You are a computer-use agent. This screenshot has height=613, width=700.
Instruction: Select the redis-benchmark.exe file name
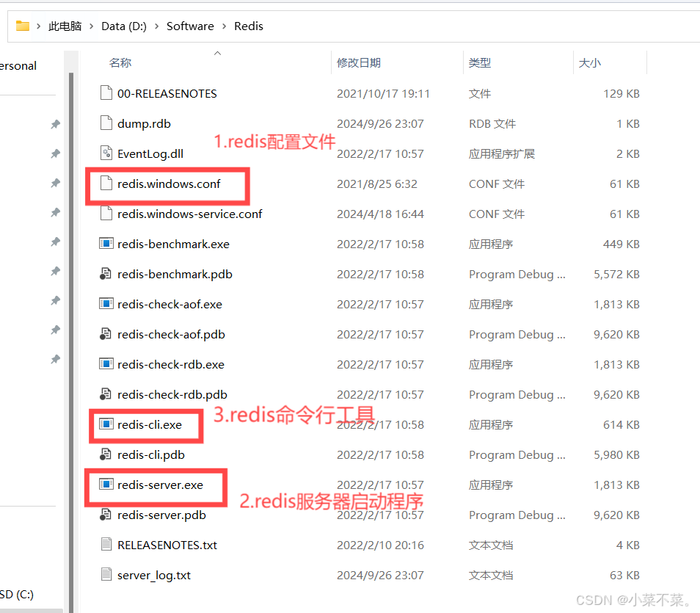[173, 244]
